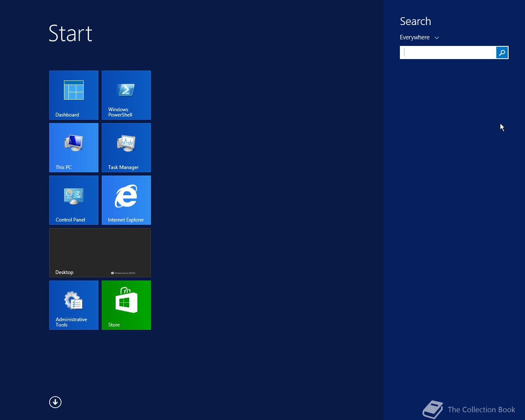The height and width of the screenshot is (420, 525).
Task: Show all apps with the down arrow button
Action: pyautogui.click(x=55, y=402)
